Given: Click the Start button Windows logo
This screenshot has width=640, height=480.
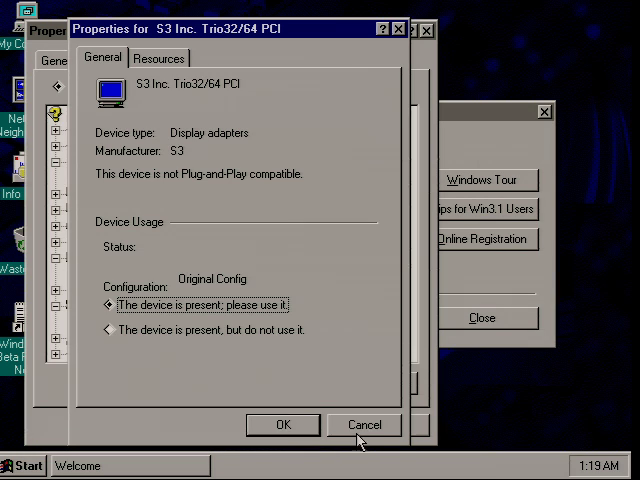Looking at the screenshot, I should [7, 466].
